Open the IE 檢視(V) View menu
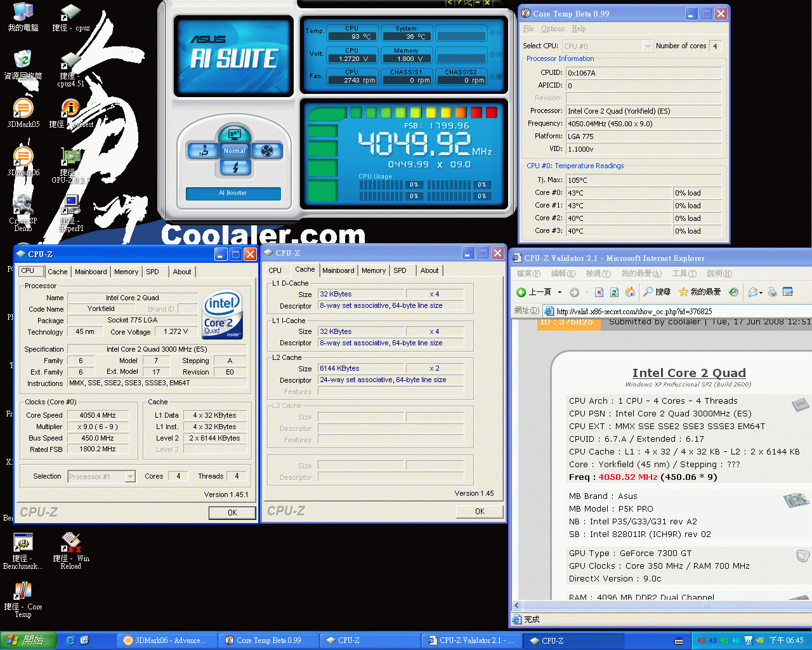The image size is (812, 650). (598, 274)
